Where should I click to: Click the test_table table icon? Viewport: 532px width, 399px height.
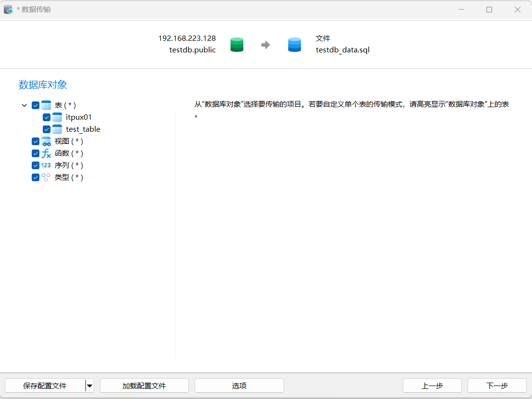tap(57, 129)
